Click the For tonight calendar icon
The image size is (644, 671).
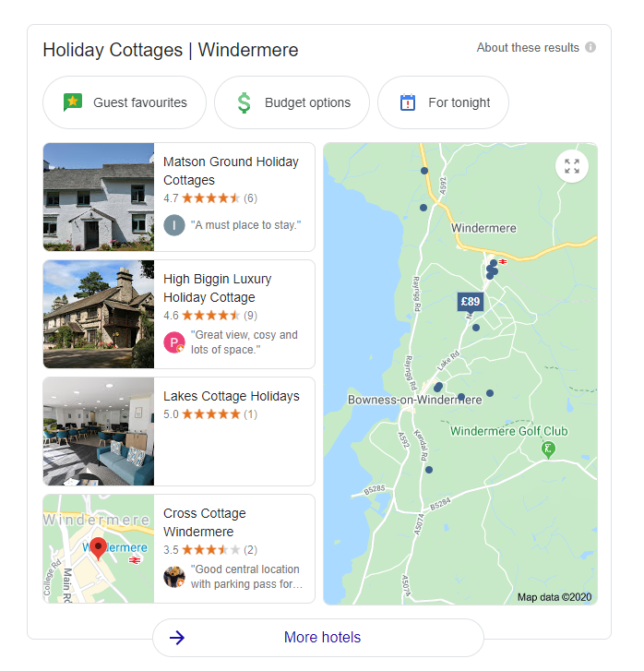click(x=408, y=102)
